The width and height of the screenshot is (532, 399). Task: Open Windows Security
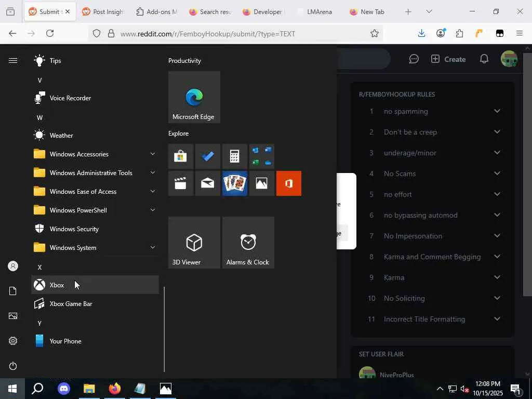click(x=95, y=229)
